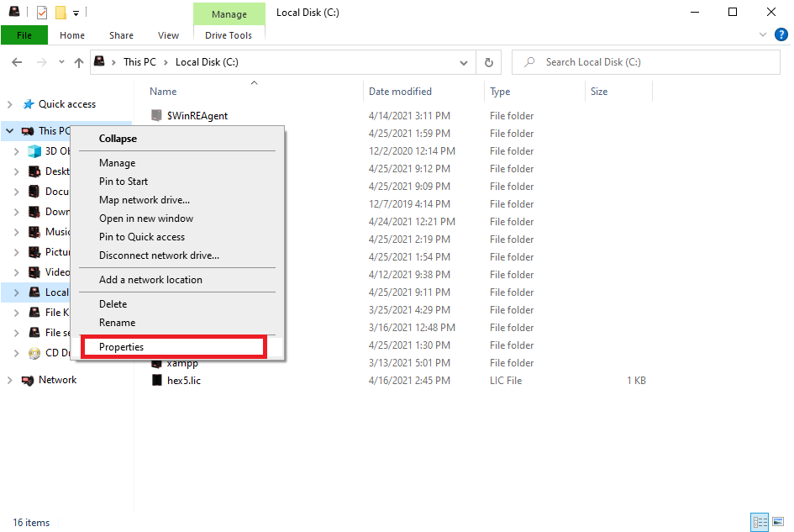Image resolution: width=794 pixels, height=532 pixels.
Task: Select the hex5.lic file
Action: 183,381
